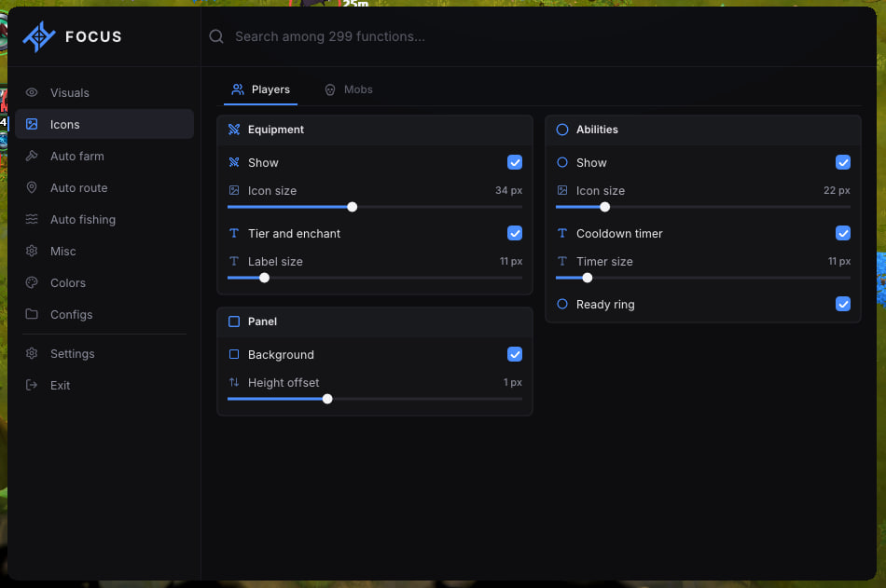Click Exit in the sidebar

pyautogui.click(x=104, y=385)
